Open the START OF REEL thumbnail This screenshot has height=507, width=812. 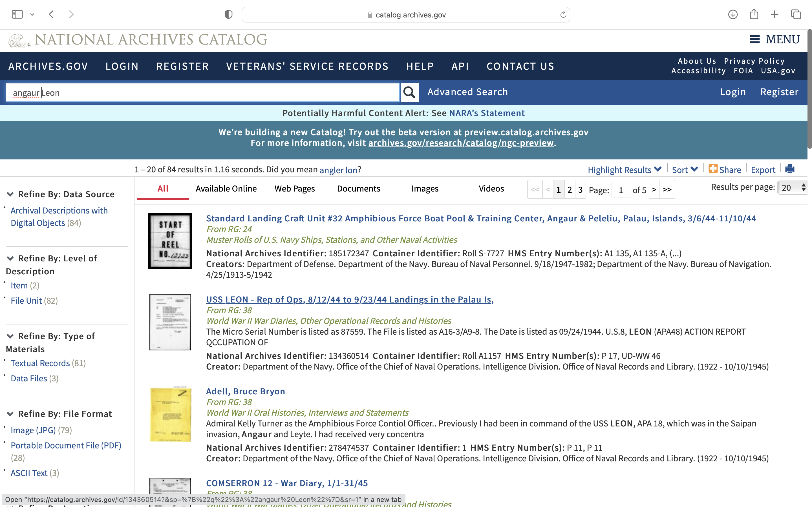pos(170,241)
